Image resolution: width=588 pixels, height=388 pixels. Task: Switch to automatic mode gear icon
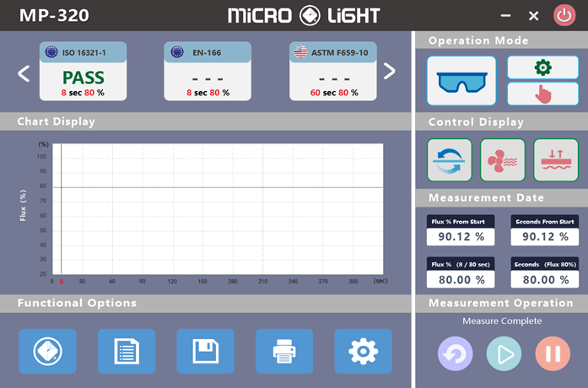click(542, 67)
